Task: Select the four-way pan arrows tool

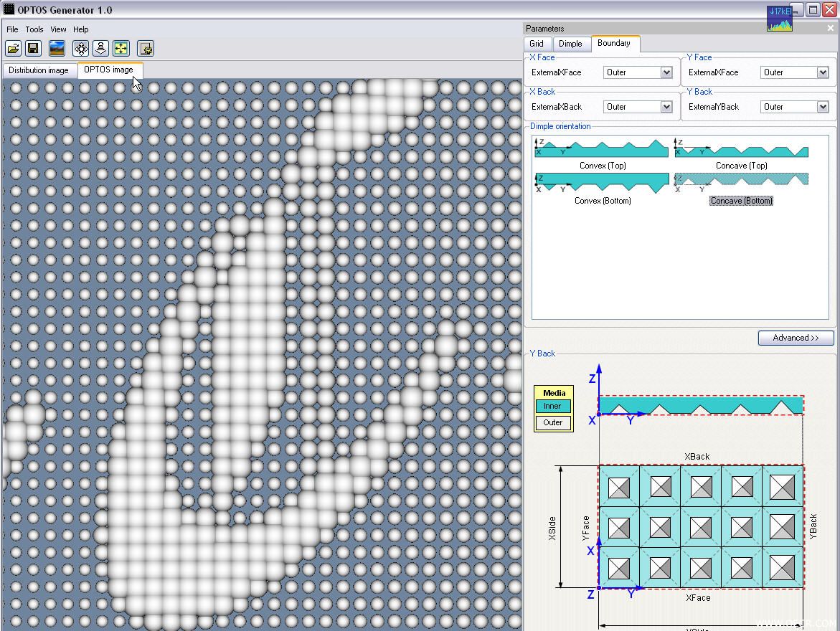Action: click(x=81, y=49)
